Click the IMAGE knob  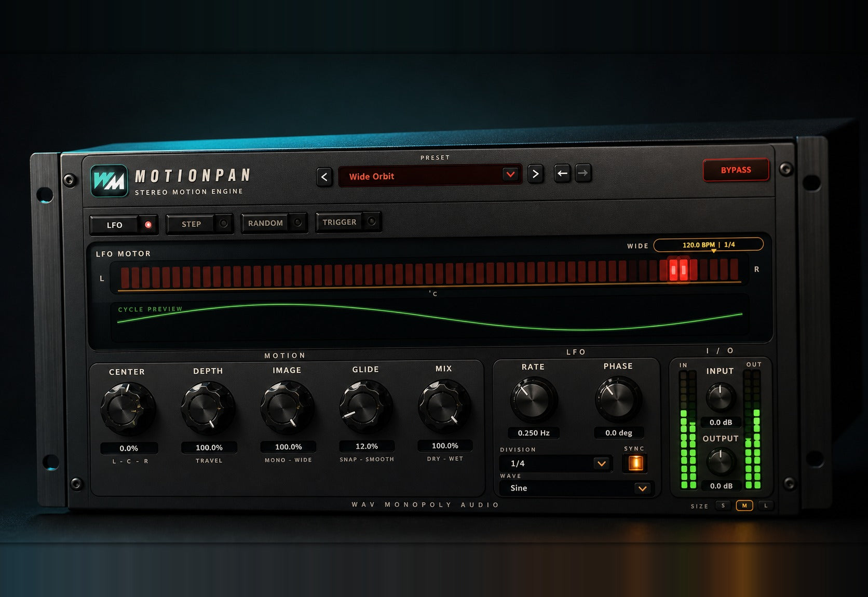click(x=287, y=406)
